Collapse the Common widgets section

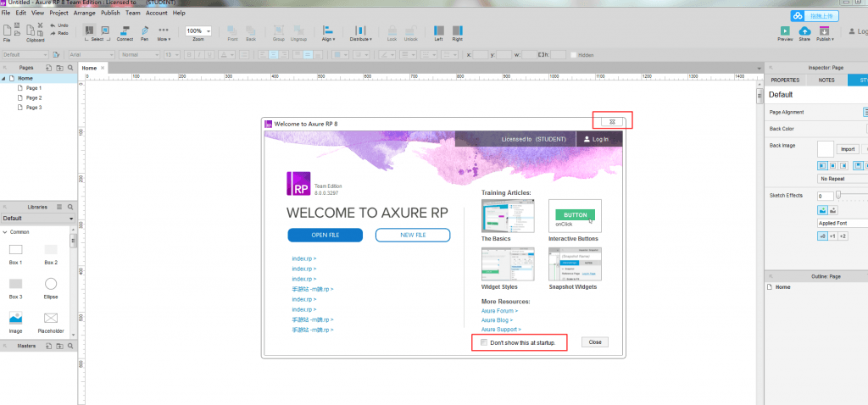(x=4, y=232)
